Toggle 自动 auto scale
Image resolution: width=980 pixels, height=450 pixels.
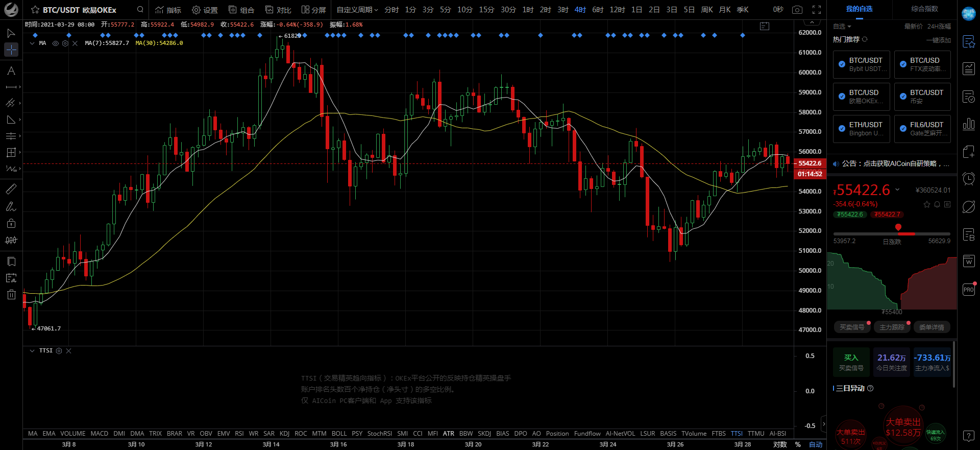(816, 444)
